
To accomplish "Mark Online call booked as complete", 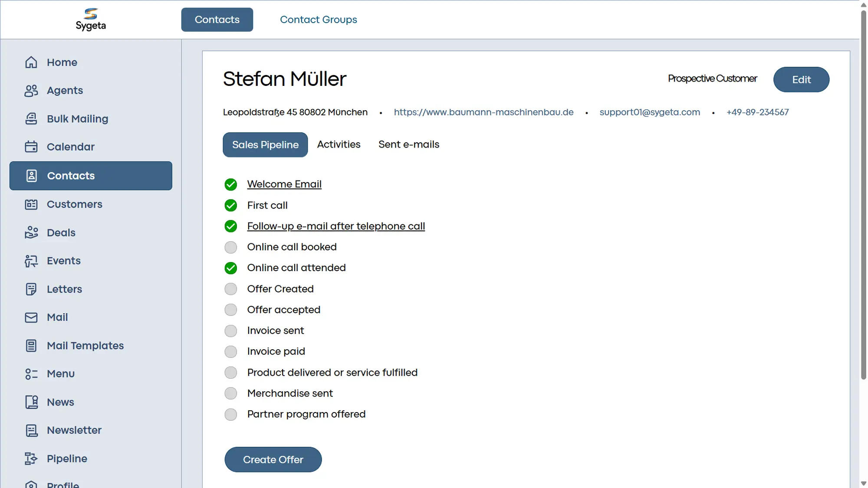I will 230,247.
